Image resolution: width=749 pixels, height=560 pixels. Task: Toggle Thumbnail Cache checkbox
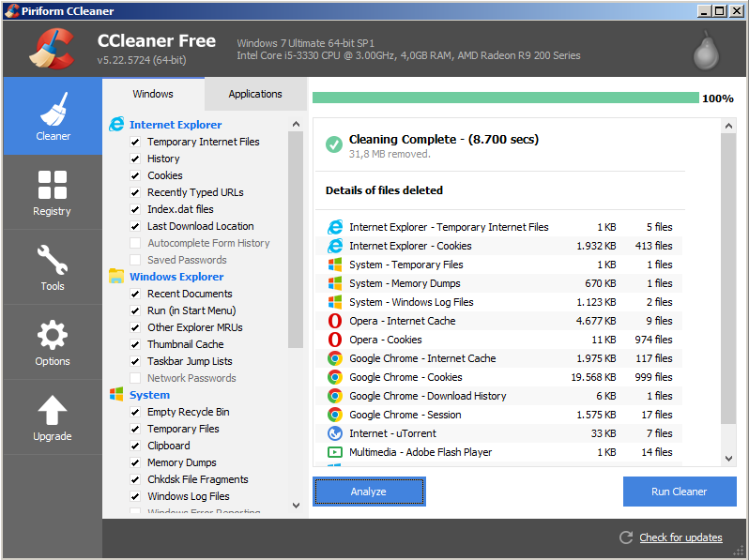(135, 344)
